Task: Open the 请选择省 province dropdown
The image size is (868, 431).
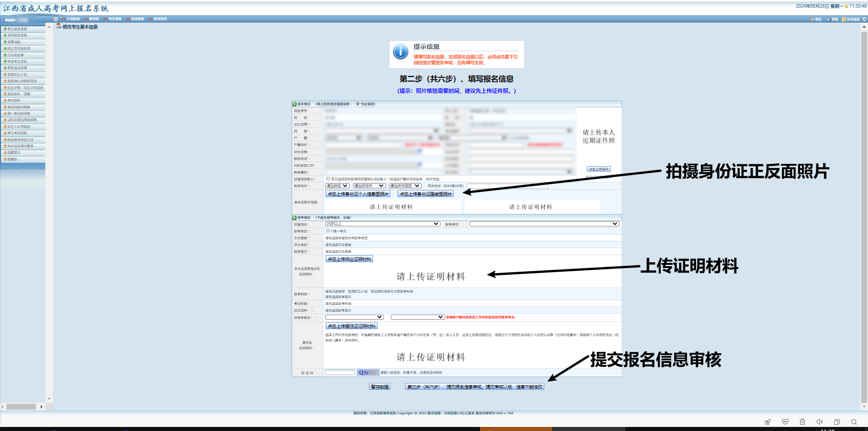Action: click(337, 186)
